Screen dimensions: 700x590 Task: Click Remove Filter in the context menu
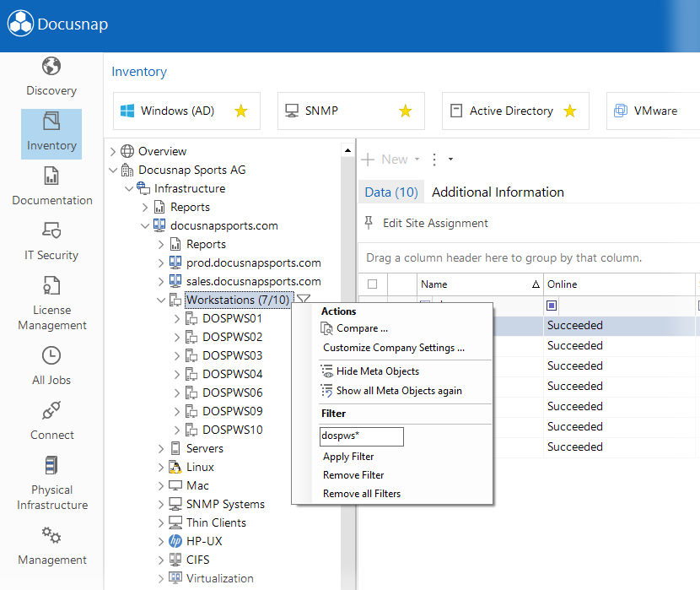tap(353, 475)
